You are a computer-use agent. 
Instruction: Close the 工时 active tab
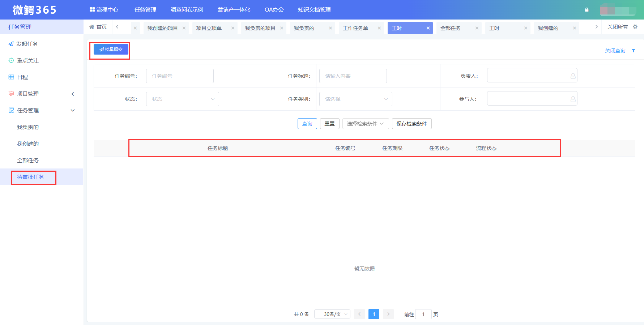click(x=428, y=28)
